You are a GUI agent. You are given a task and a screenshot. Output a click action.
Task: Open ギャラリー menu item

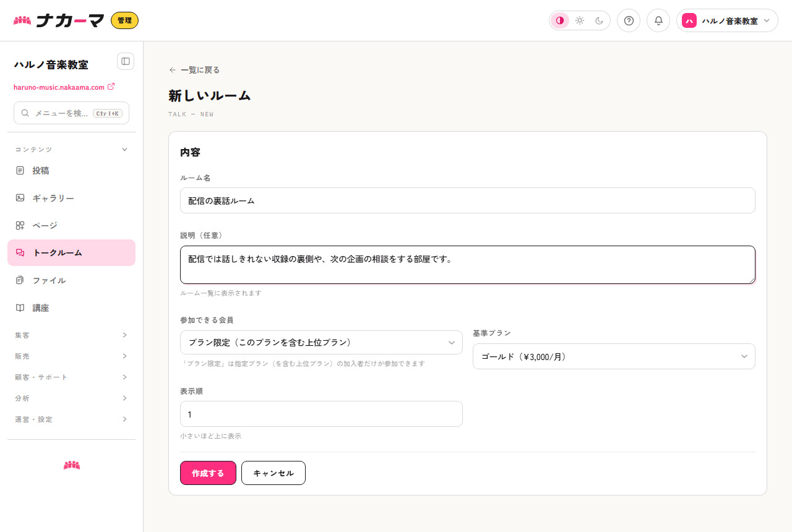click(x=71, y=198)
